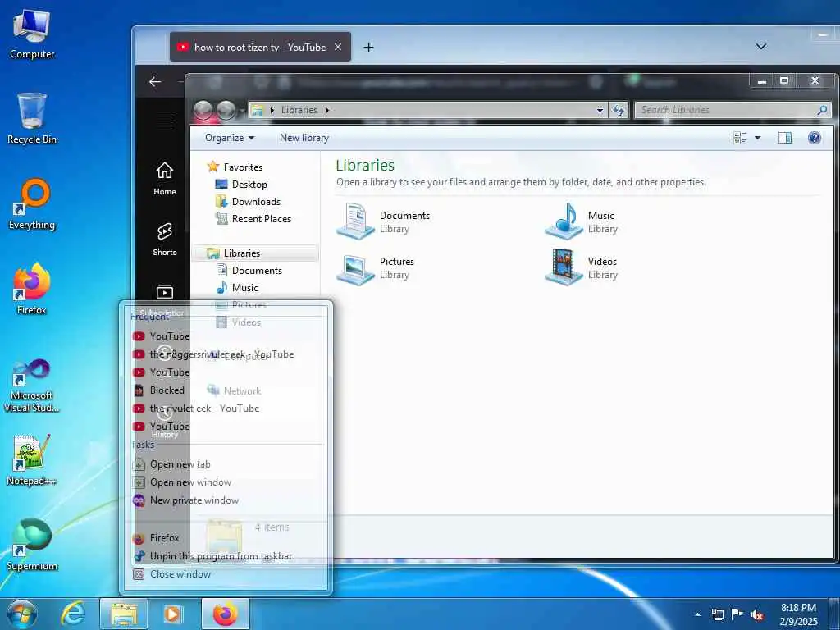Select Firefox entry in jump list
Screen dimensions: 840x630
click(228, 538)
